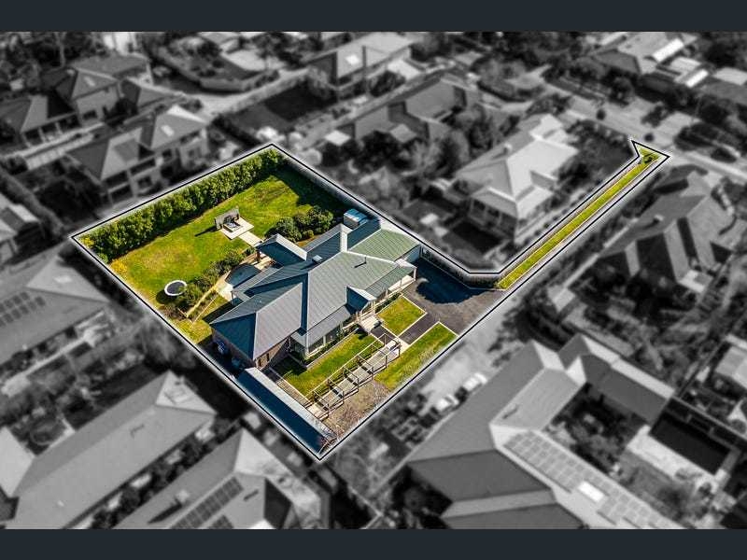Click the round trampoline on the lawn
The height and width of the screenshot is (560, 747).
pyautogui.click(x=173, y=289)
